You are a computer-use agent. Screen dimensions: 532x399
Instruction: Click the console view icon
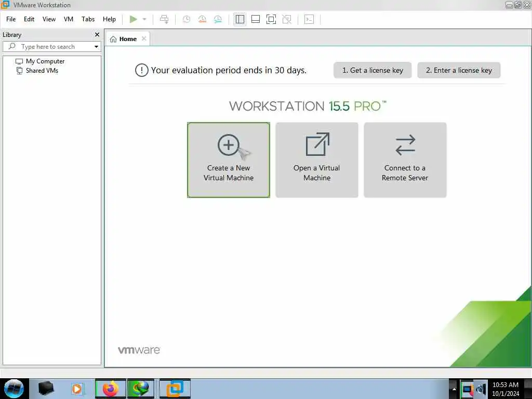pos(309,19)
